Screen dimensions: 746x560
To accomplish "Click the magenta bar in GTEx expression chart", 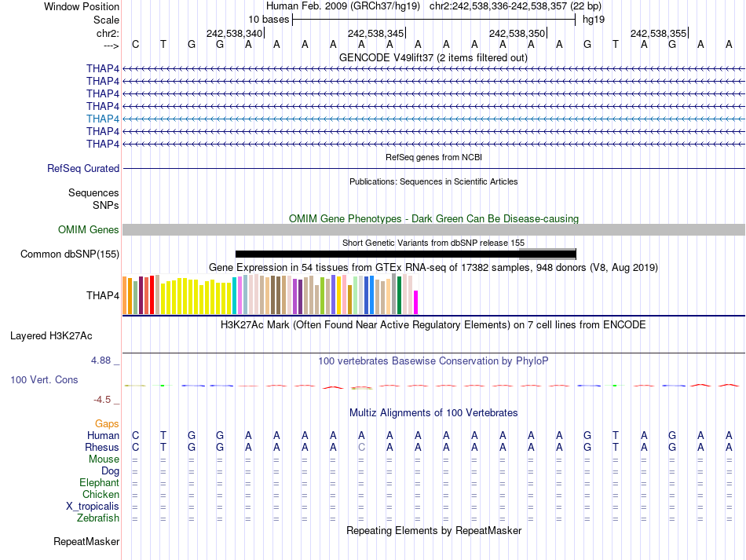I will pos(416,302).
